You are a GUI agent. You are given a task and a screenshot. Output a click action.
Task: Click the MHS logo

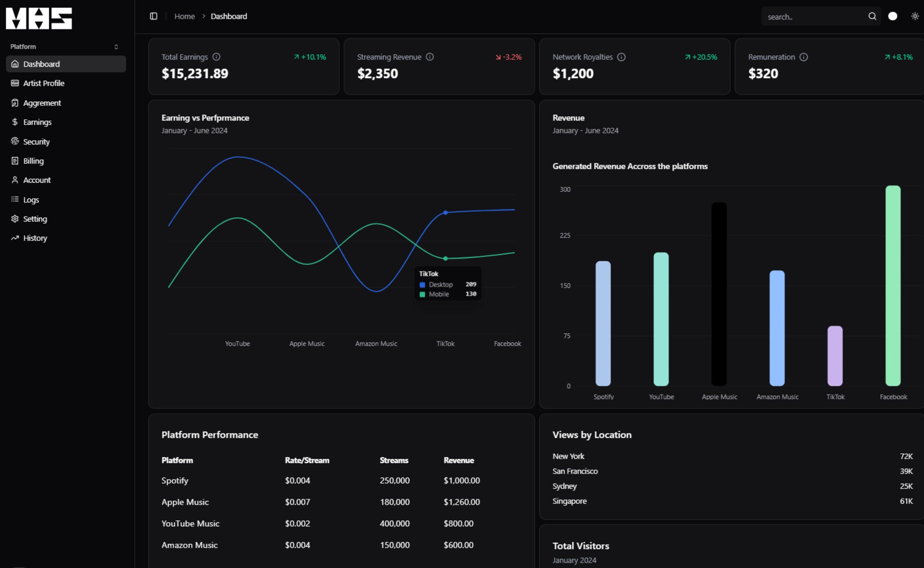(x=39, y=18)
